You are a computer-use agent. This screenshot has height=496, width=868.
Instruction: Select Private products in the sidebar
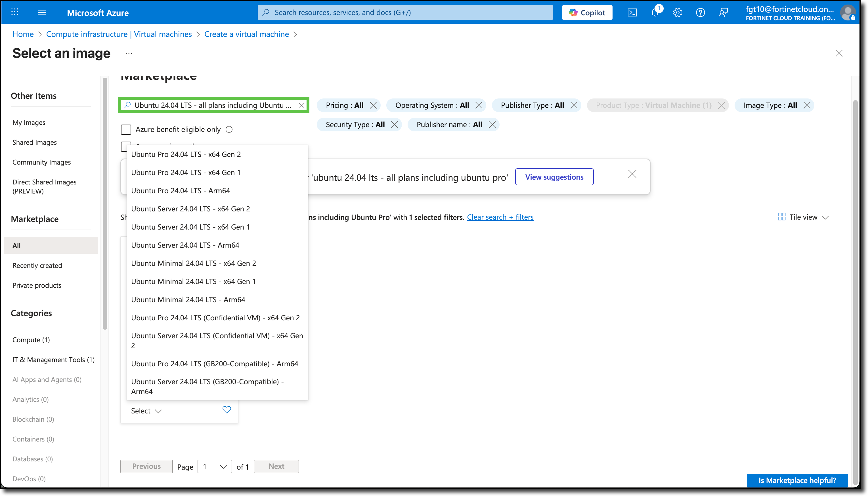[36, 285]
